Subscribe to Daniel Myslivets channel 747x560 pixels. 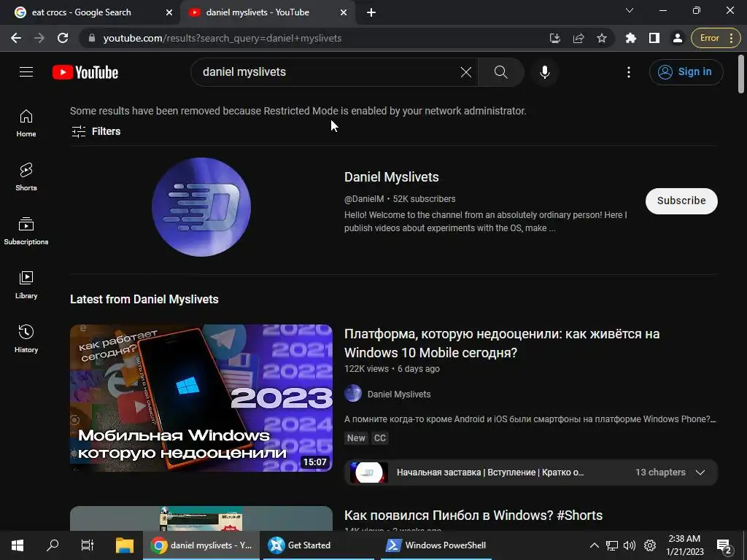(681, 201)
